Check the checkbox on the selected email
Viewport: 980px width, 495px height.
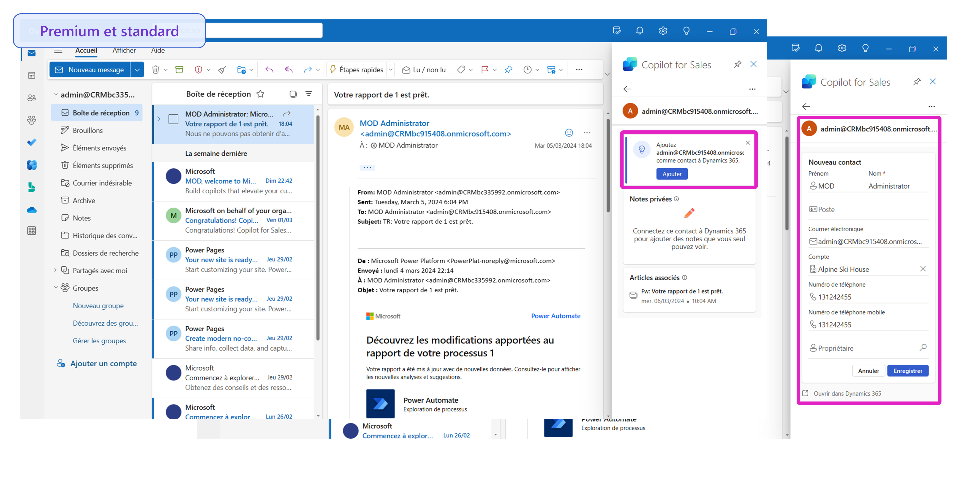click(174, 119)
